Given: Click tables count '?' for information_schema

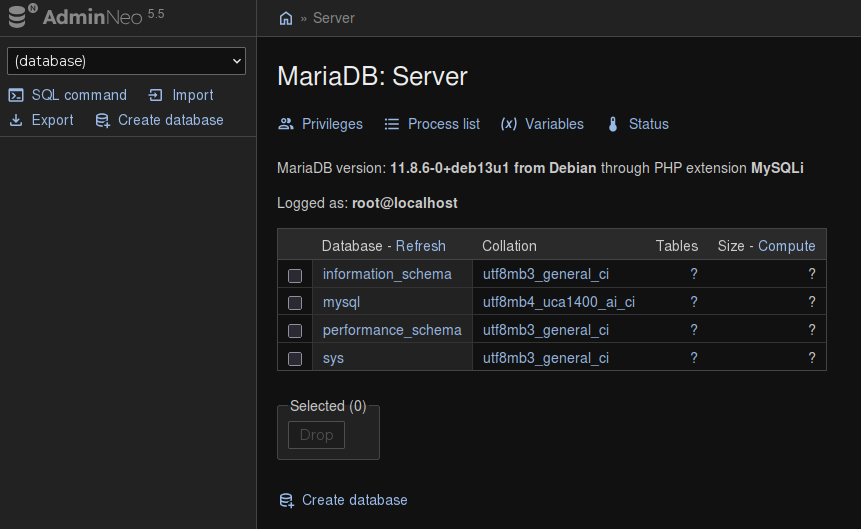Looking at the screenshot, I should click(x=694, y=274).
